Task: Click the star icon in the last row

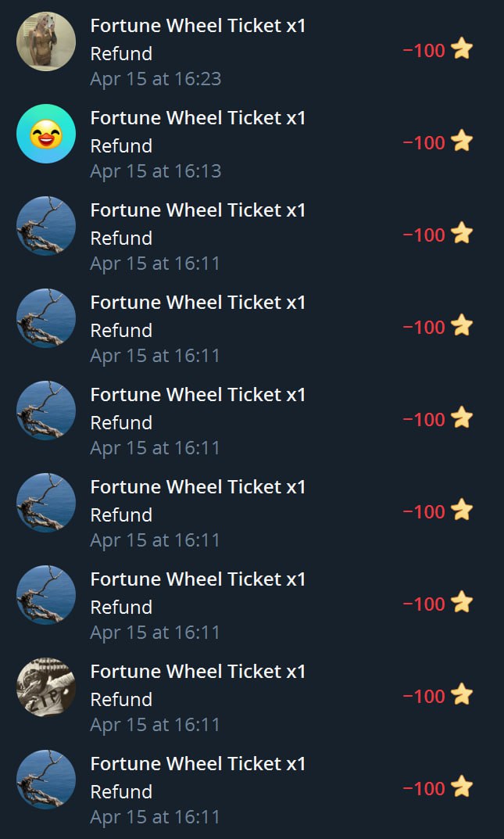Action: coord(462,787)
